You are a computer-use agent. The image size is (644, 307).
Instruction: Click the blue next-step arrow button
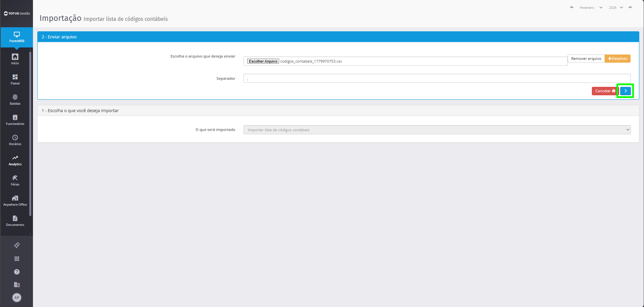tap(626, 91)
